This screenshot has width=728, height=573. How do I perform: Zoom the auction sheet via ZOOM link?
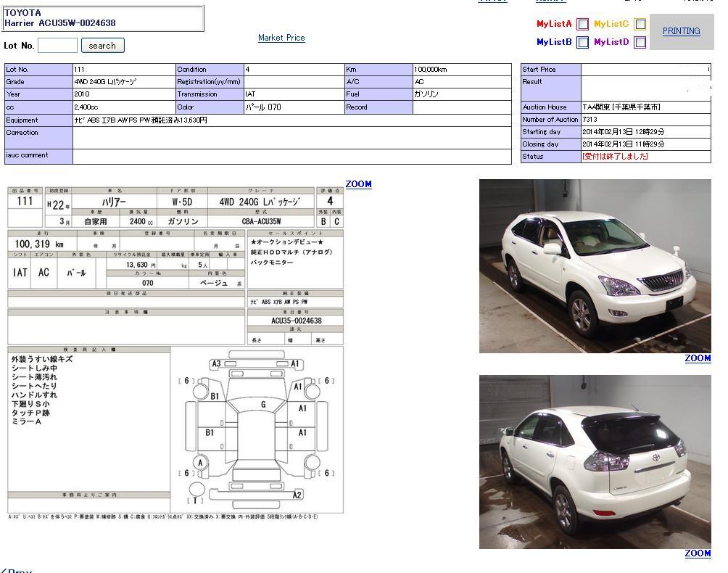tap(358, 184)
